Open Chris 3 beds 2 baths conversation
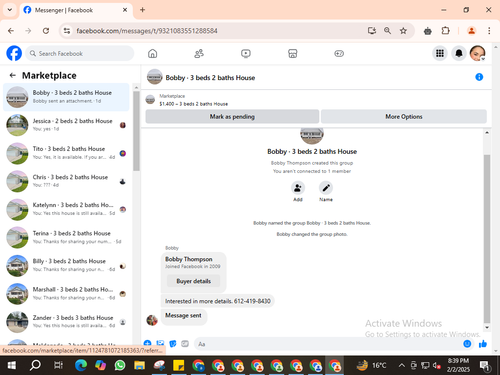 (66, 181)
